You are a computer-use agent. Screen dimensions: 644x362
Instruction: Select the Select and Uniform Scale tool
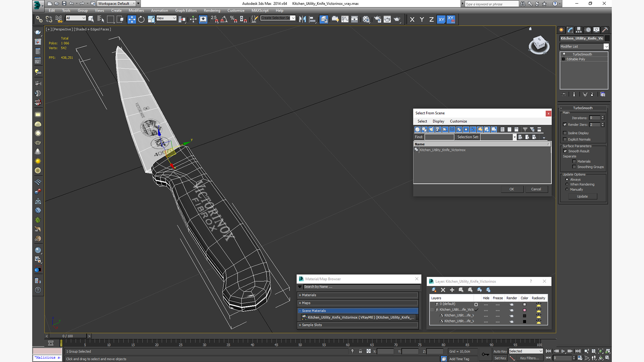(151, 19)
